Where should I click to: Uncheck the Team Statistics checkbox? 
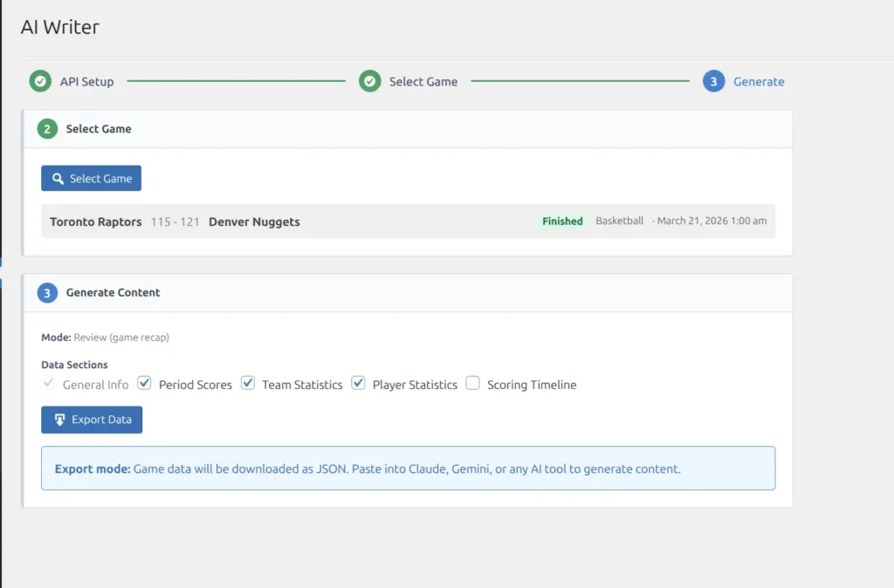click(x=247, y=383)
